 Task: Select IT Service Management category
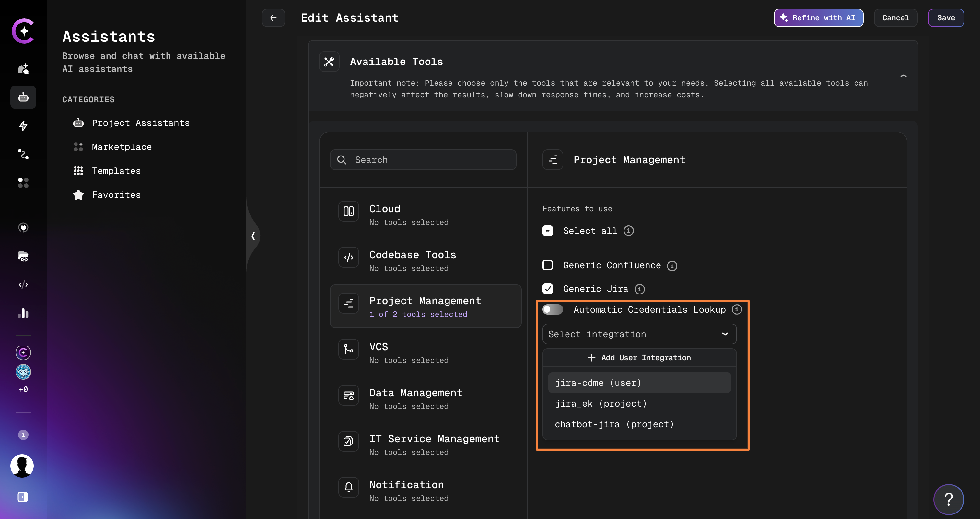point(425,444)
